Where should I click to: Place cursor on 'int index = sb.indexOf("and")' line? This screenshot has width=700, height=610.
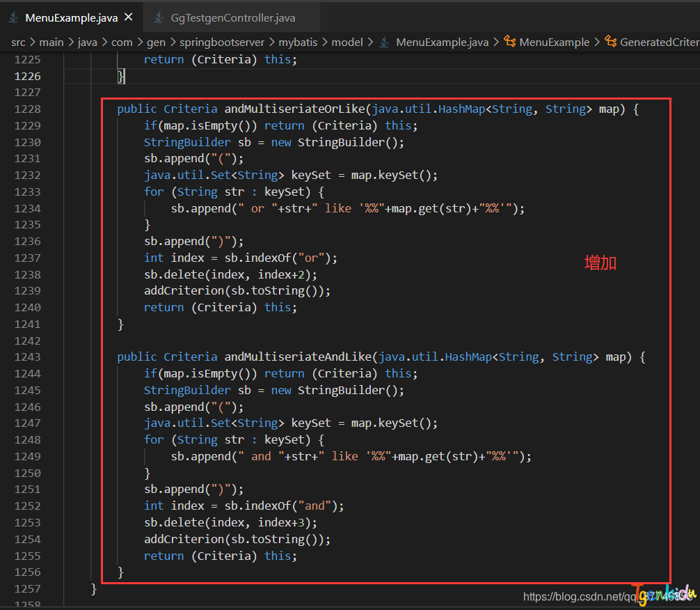pos(244,506)
